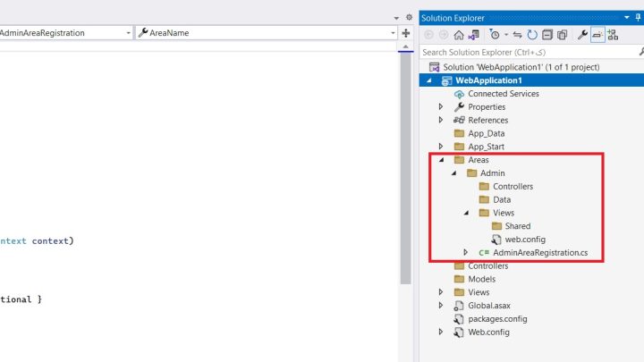Select the App_Data folder
This screenshot has width=644, height=362.
tap(487, 133)
